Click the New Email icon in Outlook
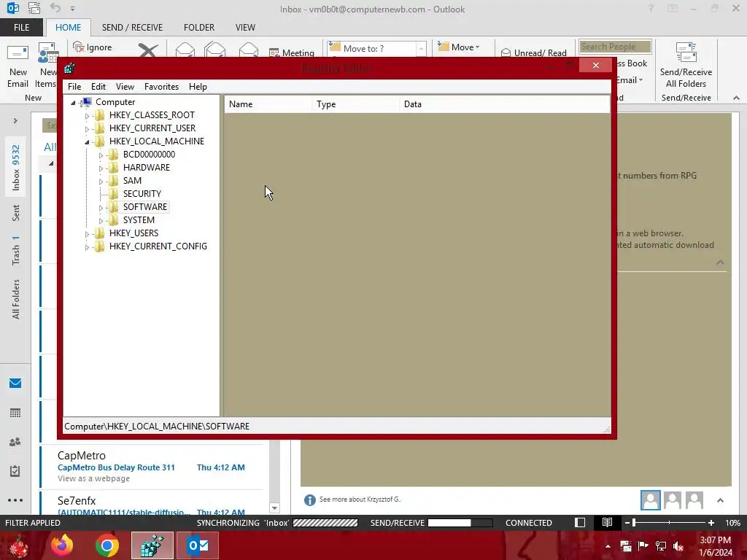The width and height of the screenshot is (747, 560). 18,53
